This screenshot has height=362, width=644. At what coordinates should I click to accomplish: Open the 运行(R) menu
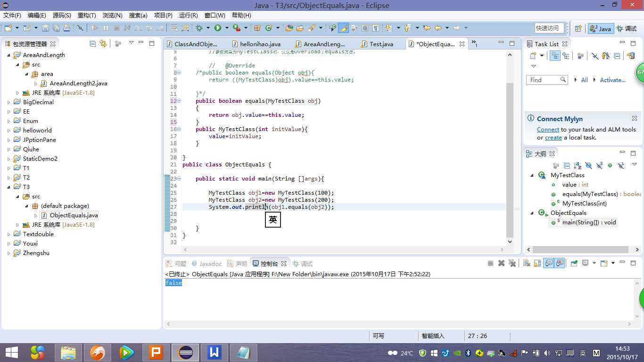pyautogui.click(x=189, y=16)
